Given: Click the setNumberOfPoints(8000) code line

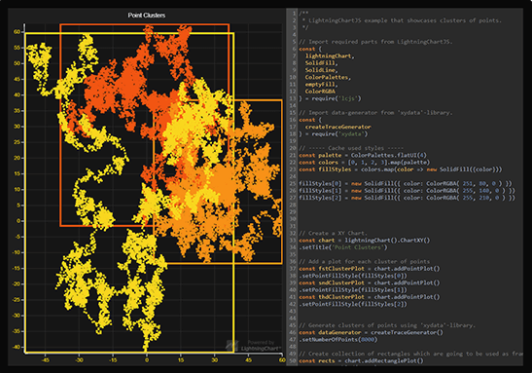Looking at the screenshot, I should coord(338,339).
